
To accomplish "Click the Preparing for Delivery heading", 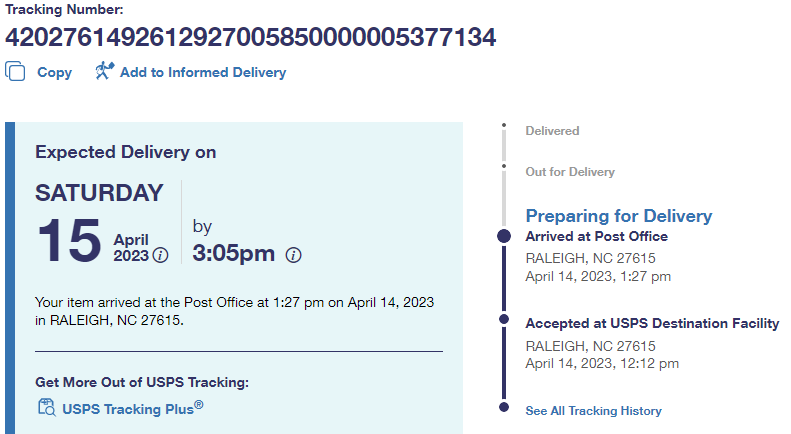I will coord(618,216).
